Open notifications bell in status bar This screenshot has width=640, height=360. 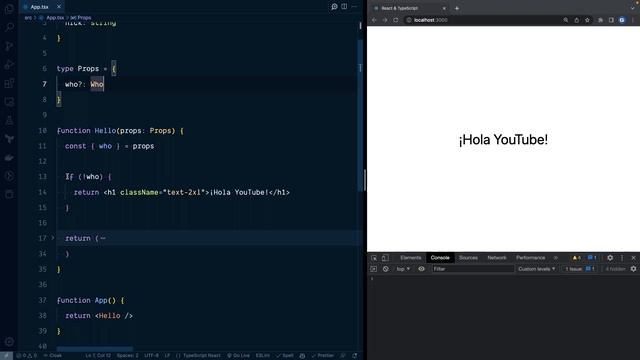355,356
